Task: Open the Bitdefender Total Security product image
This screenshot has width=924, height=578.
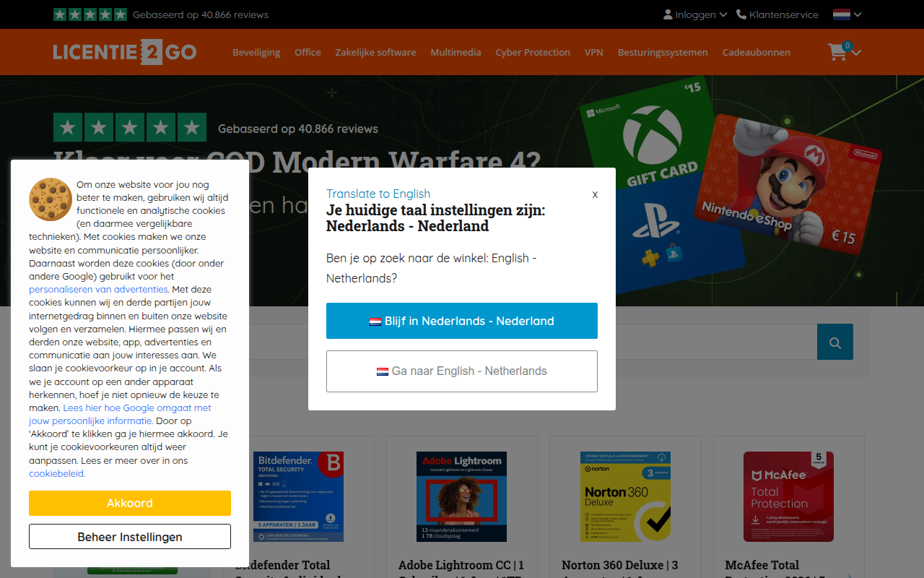Action: [x=298, y=497]
